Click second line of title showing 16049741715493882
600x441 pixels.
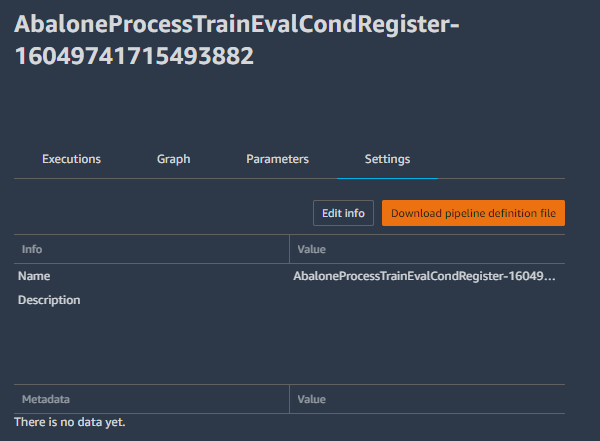point(134,58)
